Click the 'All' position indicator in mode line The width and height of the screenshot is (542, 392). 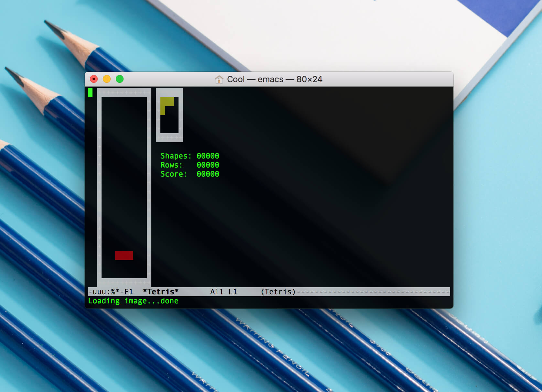217,292
